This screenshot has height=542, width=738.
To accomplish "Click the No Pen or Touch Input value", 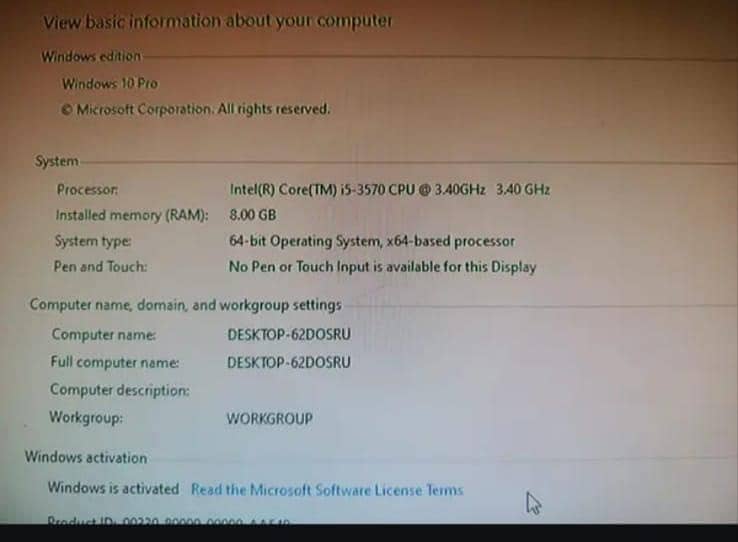I will (x=383, y=267).
